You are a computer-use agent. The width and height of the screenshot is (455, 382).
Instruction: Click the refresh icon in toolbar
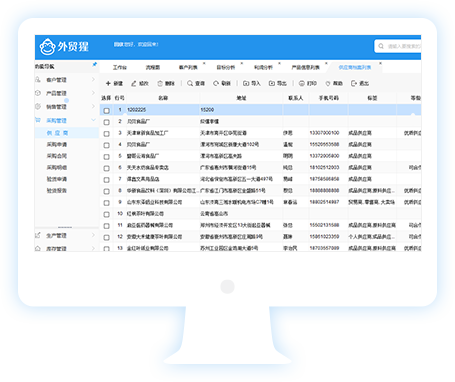pyautogui.click(x=216, y=83)
